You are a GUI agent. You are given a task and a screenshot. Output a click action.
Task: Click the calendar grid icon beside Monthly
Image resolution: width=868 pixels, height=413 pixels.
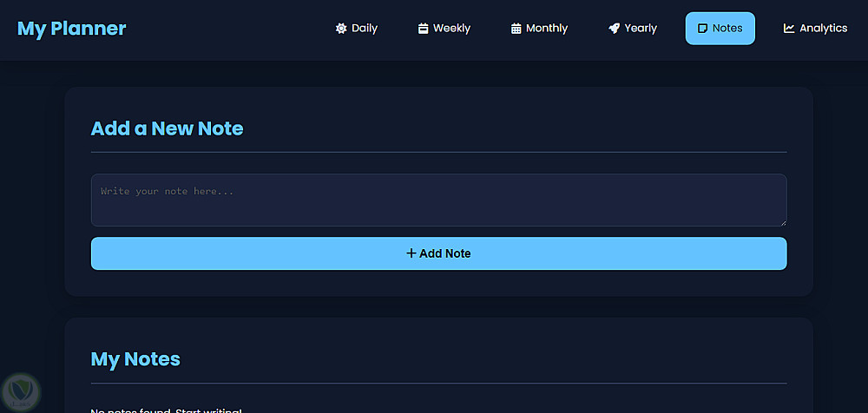[516, 29]
